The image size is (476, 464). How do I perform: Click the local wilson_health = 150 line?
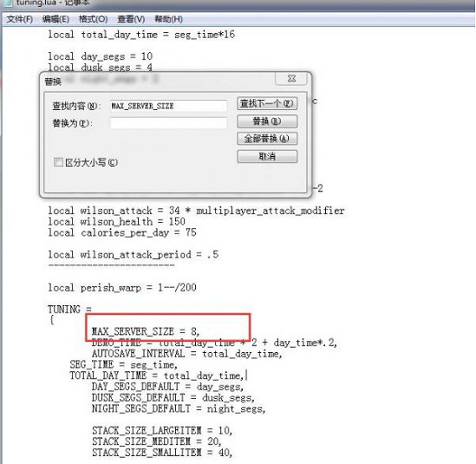tap(116, 221)
